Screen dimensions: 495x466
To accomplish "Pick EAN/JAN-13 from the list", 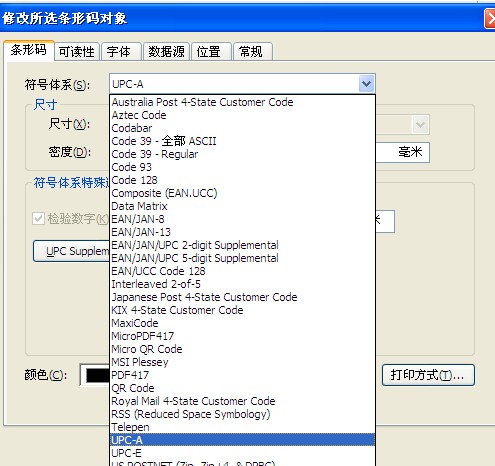I will click(242, 232).
